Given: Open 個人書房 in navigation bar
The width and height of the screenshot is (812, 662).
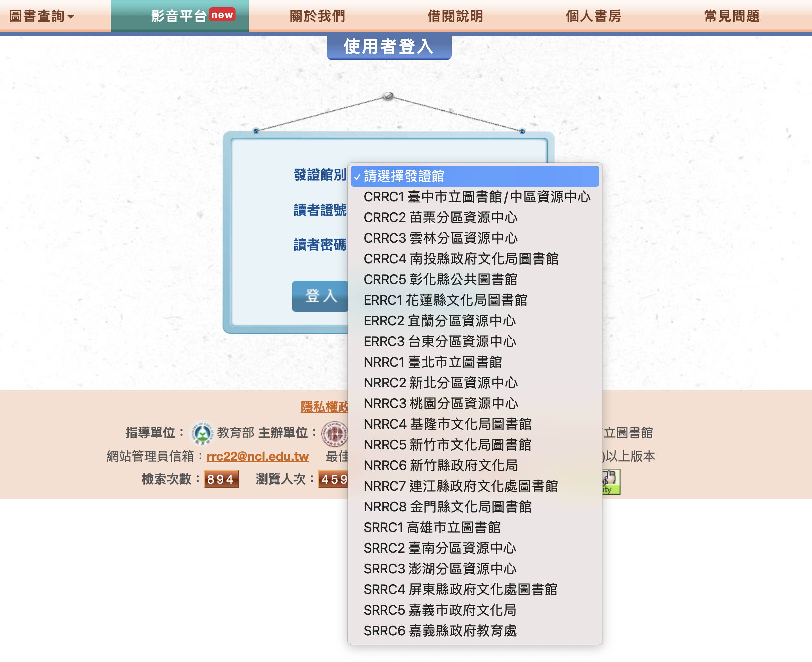Looking at the screenshot, I should 593,16.
